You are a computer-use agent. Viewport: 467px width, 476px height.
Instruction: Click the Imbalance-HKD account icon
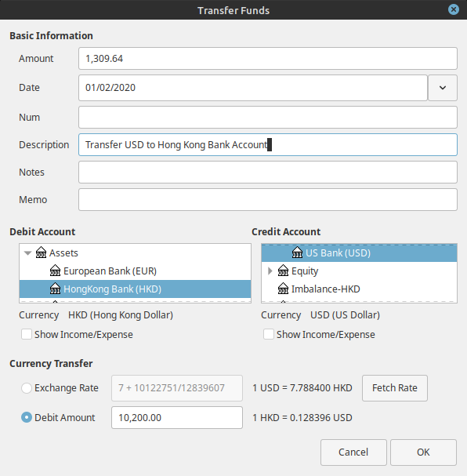click(x=283, y=289)
